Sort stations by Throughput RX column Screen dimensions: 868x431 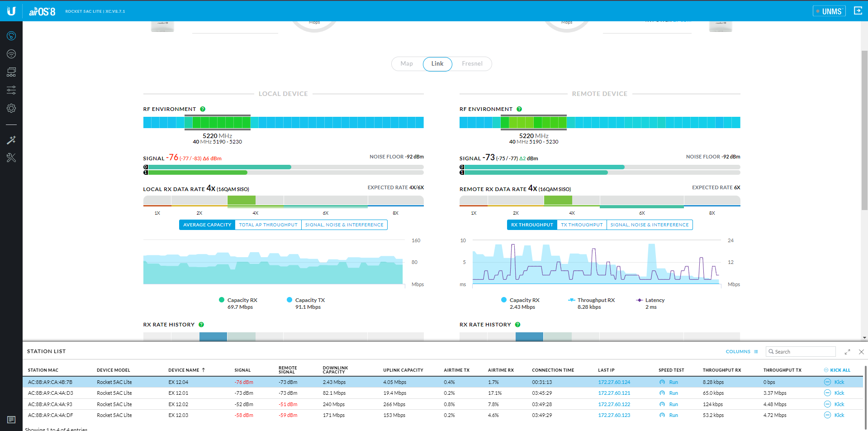pyautogui.click(x=722, y=370)
